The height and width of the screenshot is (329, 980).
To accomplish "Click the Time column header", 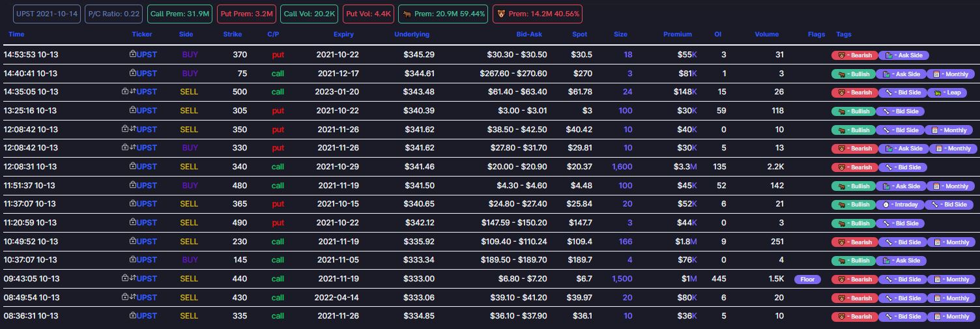I will click(17, 35).
